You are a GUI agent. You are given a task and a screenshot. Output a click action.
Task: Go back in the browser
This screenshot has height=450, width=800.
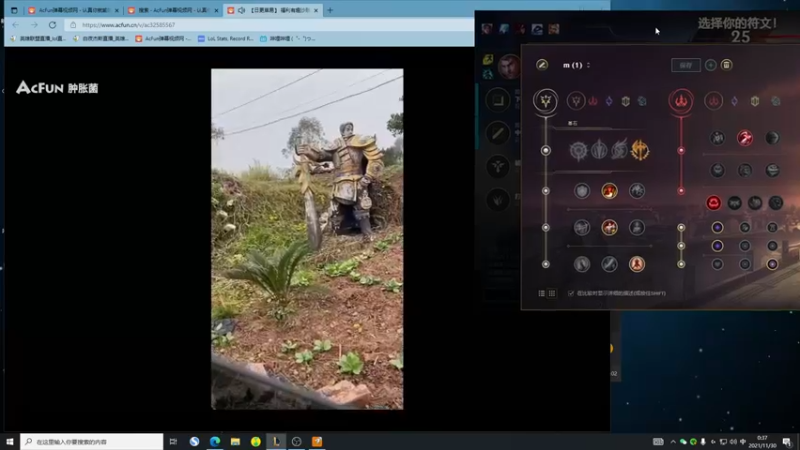coord(15,24)
